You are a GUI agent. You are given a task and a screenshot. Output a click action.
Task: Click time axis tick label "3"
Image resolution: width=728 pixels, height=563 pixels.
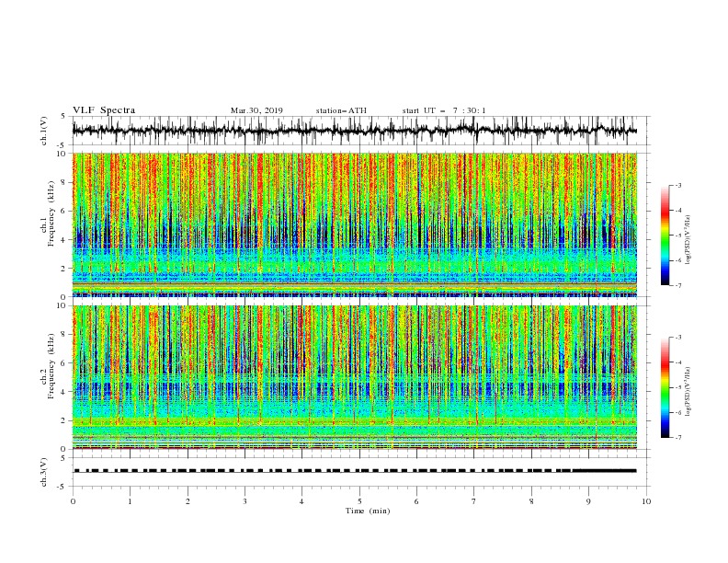pos(245,501)
